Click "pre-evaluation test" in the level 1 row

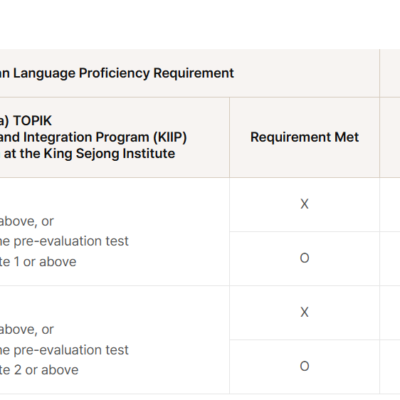71,241
